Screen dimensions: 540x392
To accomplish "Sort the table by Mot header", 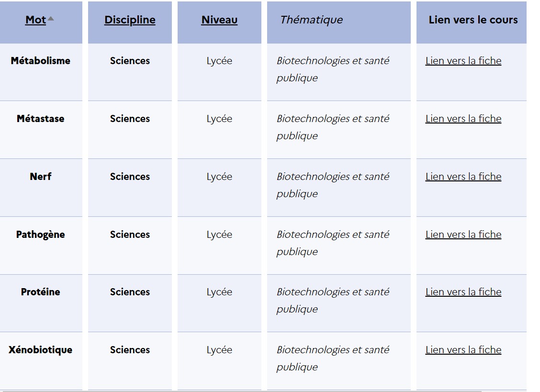I will (35, 20).
